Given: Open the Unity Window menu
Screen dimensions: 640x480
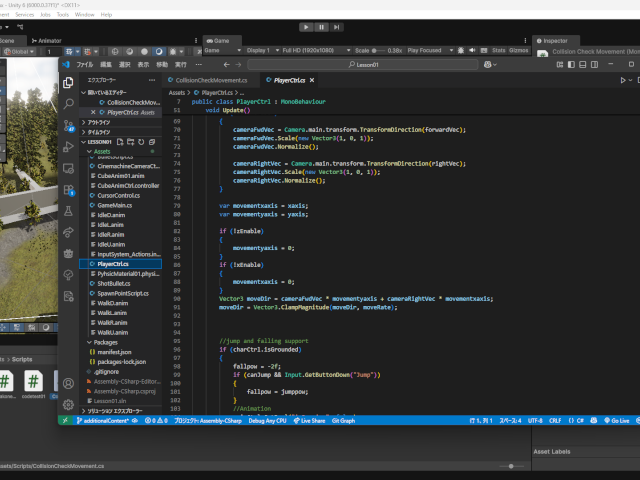Looking at the screenshot, I should coord(84,15).
